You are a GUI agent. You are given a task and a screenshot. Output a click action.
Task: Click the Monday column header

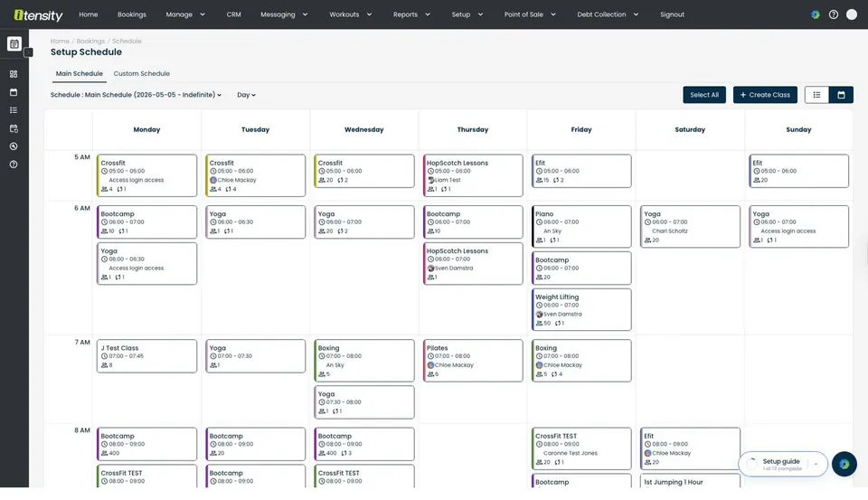pyautogui.click(x=146, y=129)
